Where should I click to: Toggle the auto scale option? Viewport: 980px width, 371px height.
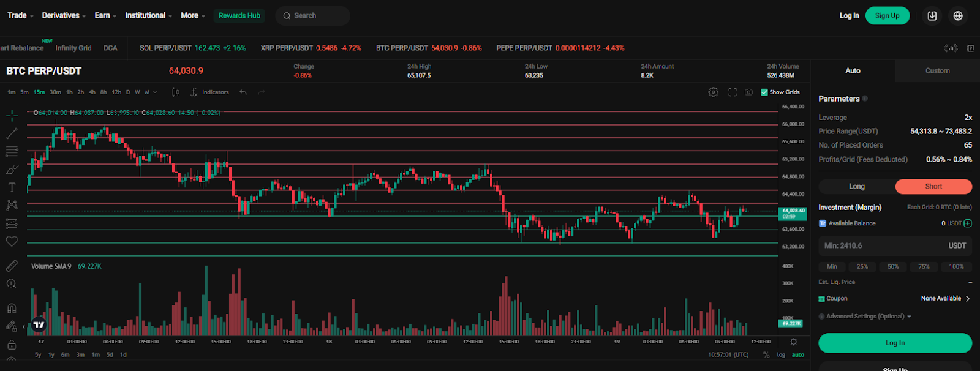(x=797, y=355)
